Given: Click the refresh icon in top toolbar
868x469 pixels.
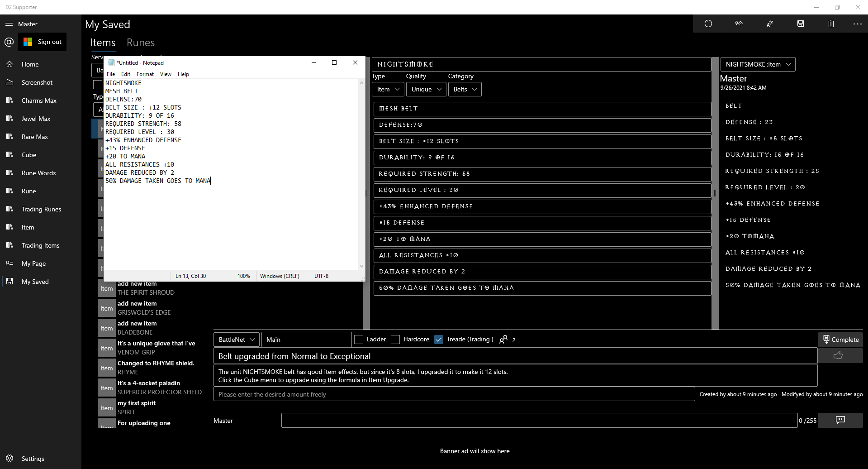Looking at the screenshot, I should pyautogui.click(x=708, y=24).
